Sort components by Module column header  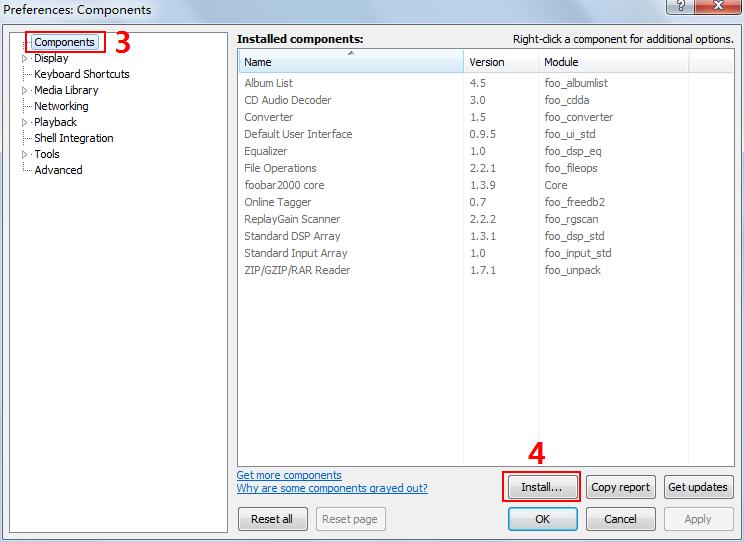coord(614,62)
